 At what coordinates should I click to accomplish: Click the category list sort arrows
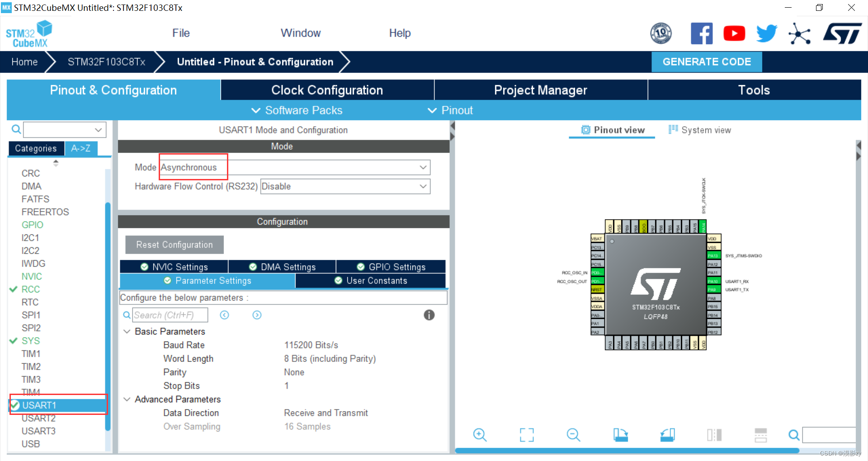[56, 163]
